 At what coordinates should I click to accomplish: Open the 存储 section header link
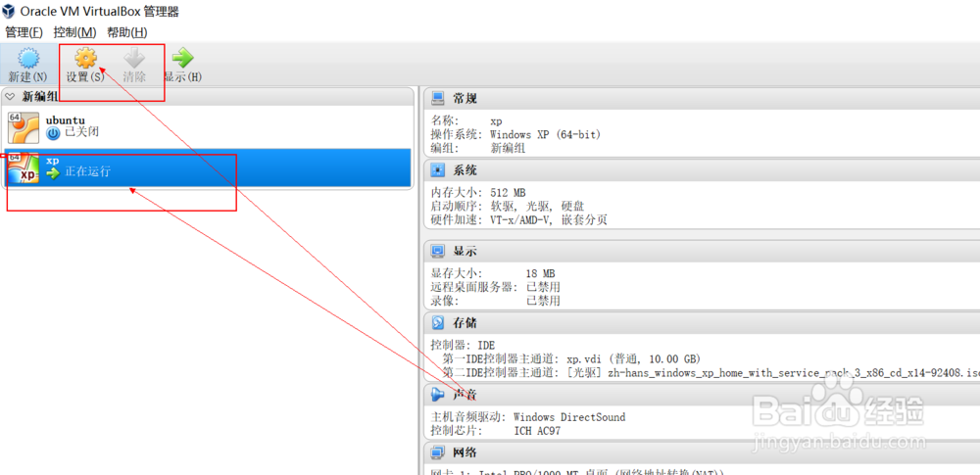(x=465, y=322)
